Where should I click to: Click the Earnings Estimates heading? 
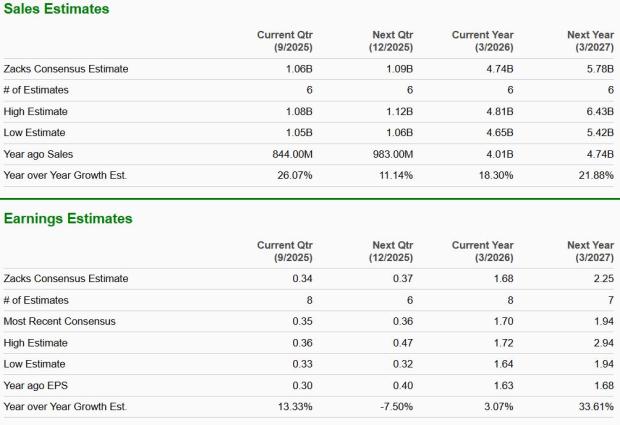pyautogui.click(x=68, y=218)
